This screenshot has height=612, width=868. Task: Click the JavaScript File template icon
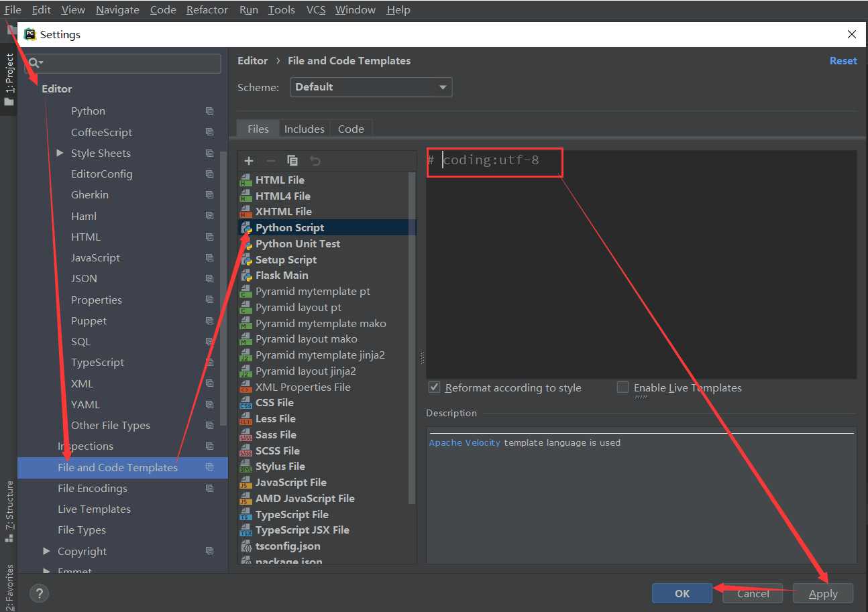tap(246, 483)
